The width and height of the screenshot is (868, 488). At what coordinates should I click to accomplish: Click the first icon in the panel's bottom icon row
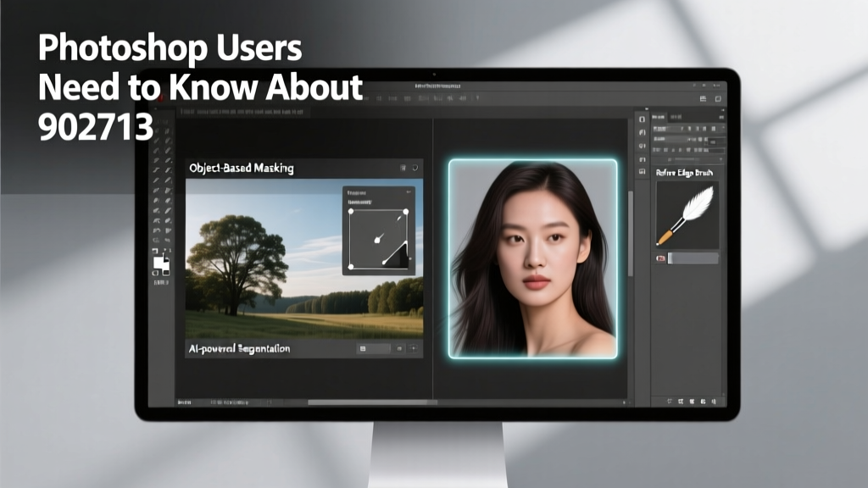670,401
